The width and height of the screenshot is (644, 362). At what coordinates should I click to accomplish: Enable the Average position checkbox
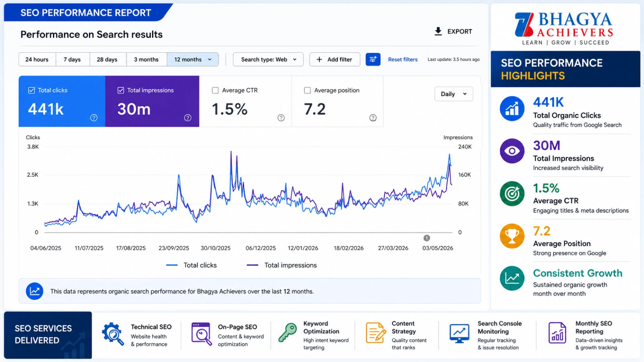308,90
